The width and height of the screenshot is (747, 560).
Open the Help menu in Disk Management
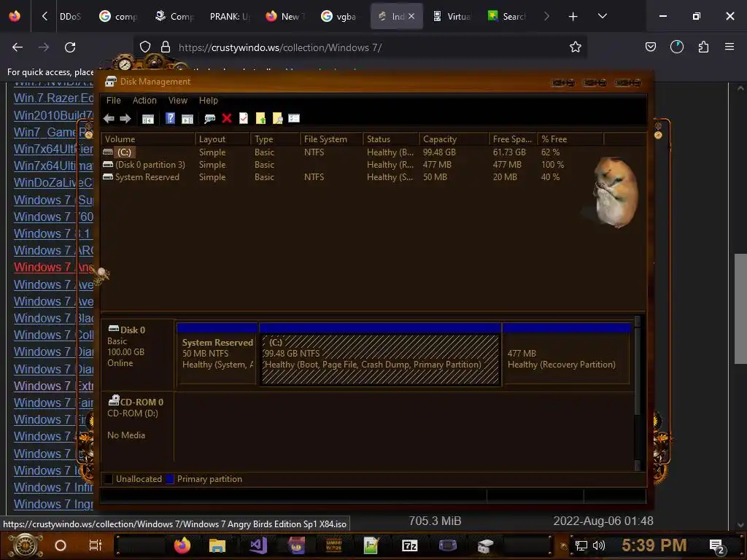coord(208,101)
